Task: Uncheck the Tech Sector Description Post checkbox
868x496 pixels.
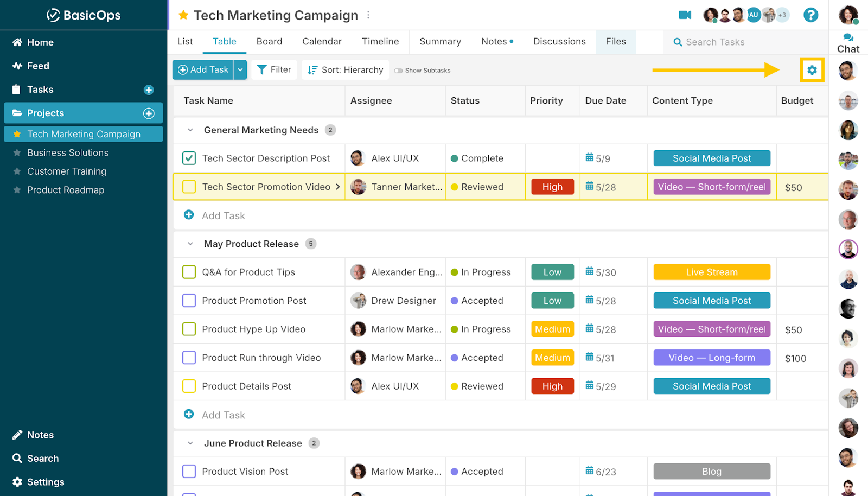Action: (189, 158)
